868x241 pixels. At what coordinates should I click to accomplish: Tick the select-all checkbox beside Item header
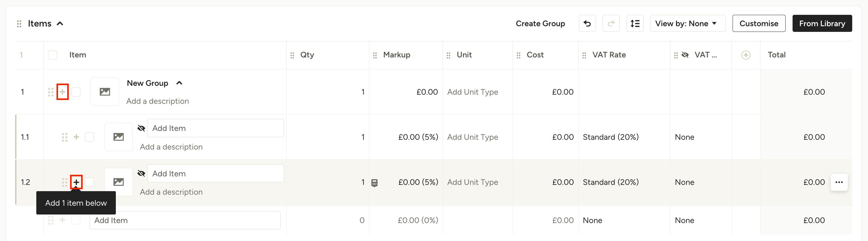tap(53, 55)
